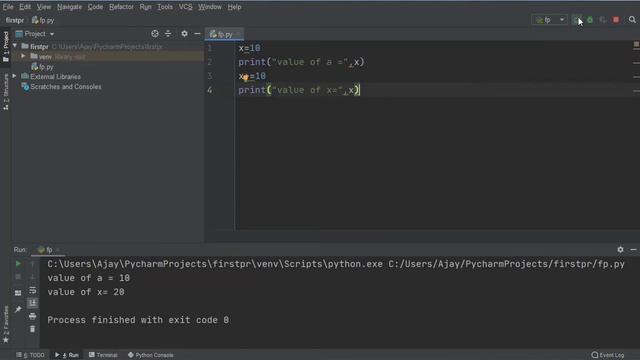Click the inspection indicator at editor top-right

(x=636, y=44)
